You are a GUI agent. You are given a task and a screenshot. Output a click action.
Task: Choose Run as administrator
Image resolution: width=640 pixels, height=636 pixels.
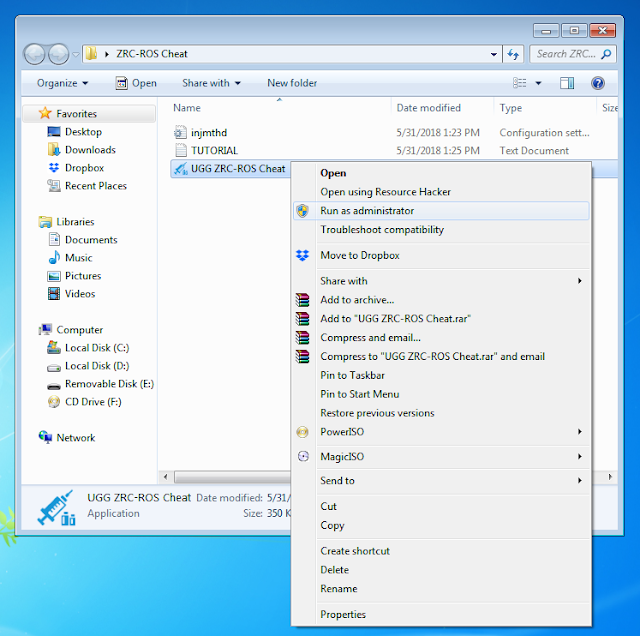(441, 211)
